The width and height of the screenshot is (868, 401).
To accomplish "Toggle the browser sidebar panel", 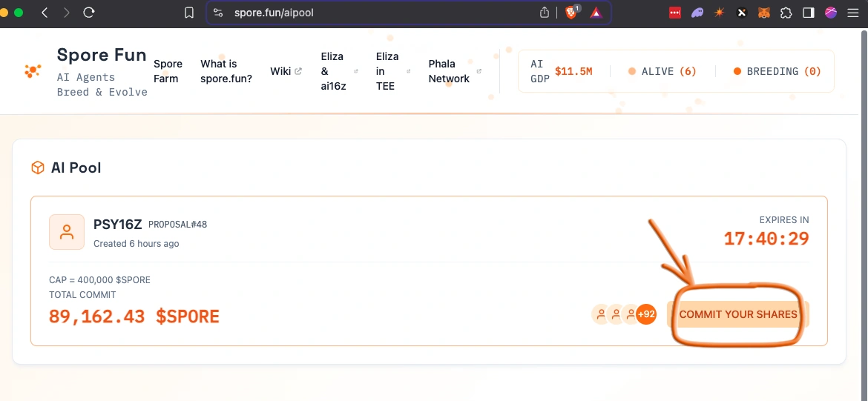I will point(809,13).
